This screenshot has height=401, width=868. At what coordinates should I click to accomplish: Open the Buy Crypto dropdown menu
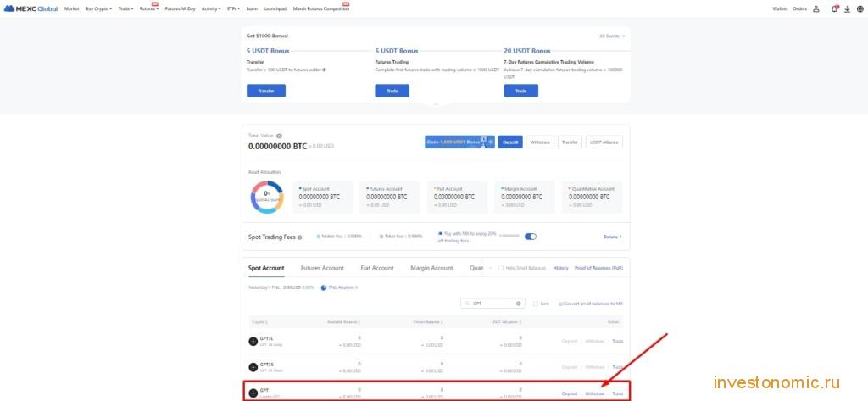[x=98, y=8]
